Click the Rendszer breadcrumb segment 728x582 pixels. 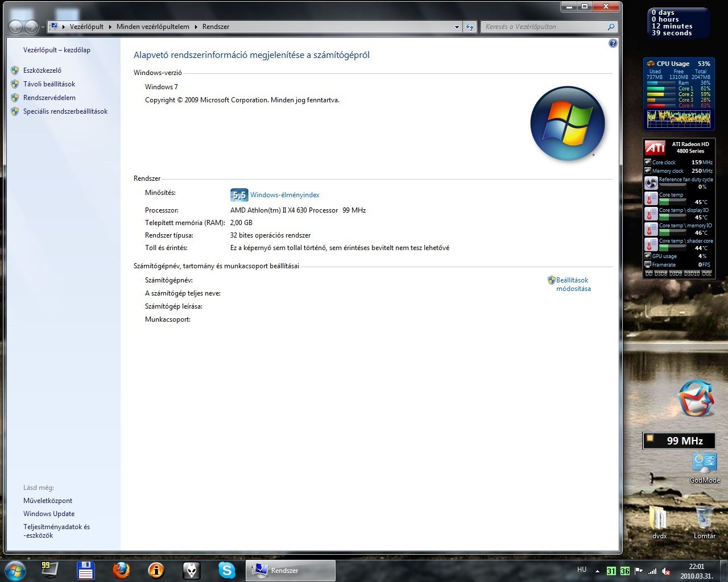(x=216, y=27)
